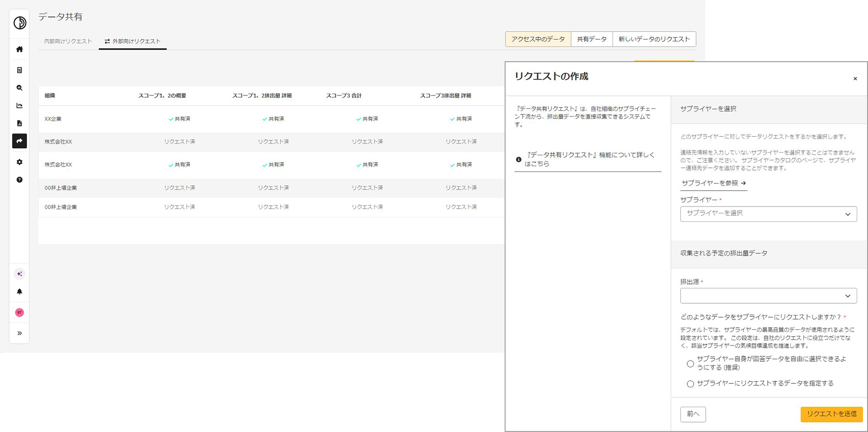Open the settings gear sidebar icon
Image resolution: width=868 pixels, height=432 pixels.
tap(19, 162)
